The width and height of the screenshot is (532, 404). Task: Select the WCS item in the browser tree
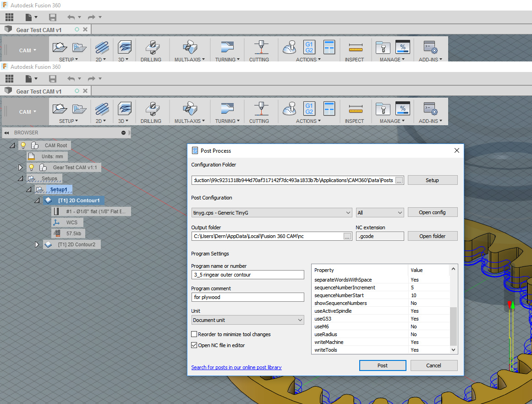click(x=67, y=223)
